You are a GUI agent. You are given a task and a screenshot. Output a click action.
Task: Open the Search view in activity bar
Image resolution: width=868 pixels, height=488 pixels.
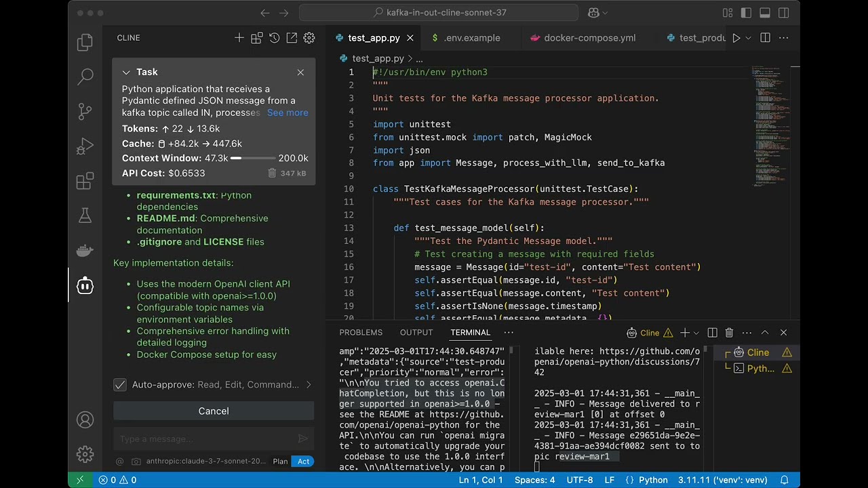pyautogui.click(x=85, y=77)
